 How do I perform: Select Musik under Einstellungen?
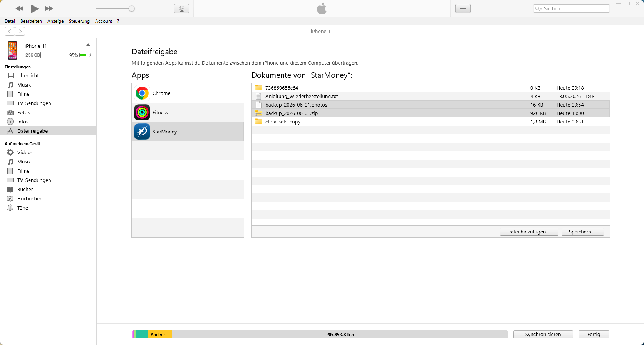48,85
